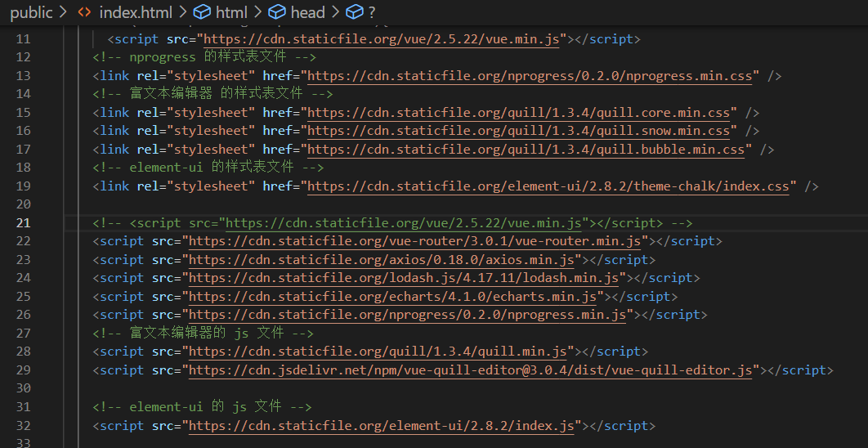Click the cube icon before ? breadcrumb
Viewport: 868px width, 448px height.
tap(354, 12)
